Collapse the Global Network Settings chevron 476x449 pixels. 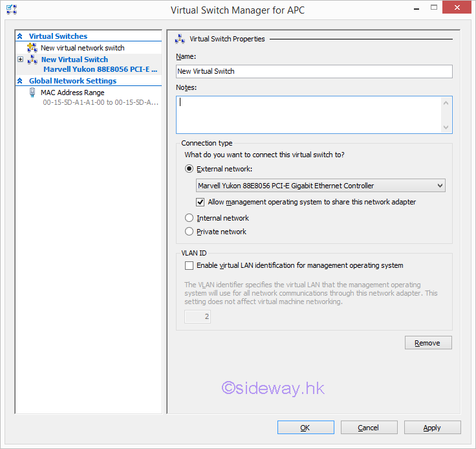20,82
